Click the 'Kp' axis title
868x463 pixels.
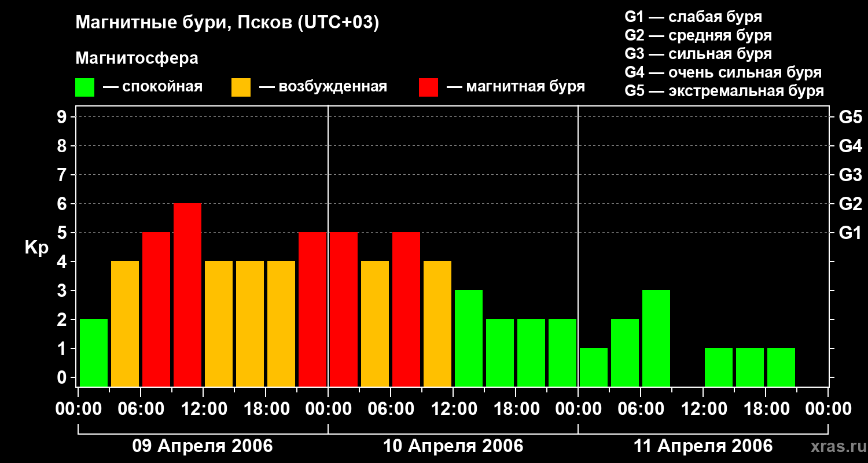[x=36, y=248]
